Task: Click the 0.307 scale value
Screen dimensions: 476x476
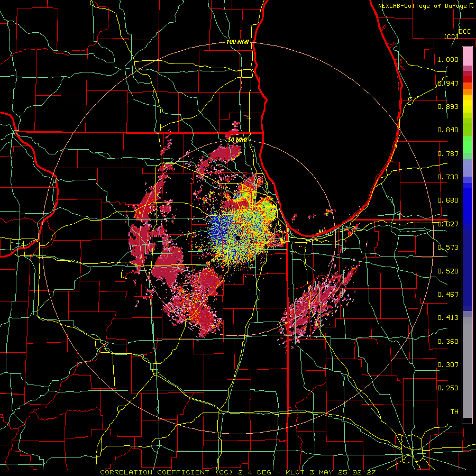Action: pyautogui.click(x=448, y=365)
